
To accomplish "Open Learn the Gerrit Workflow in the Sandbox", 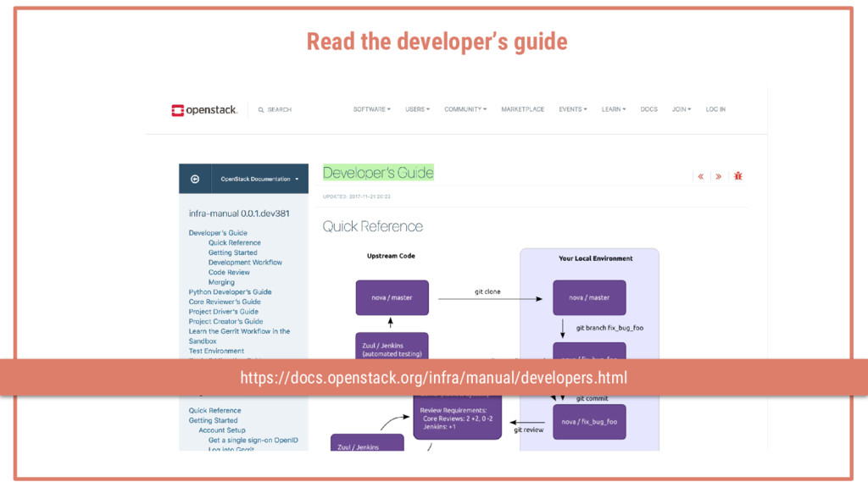I will (239, 336).
